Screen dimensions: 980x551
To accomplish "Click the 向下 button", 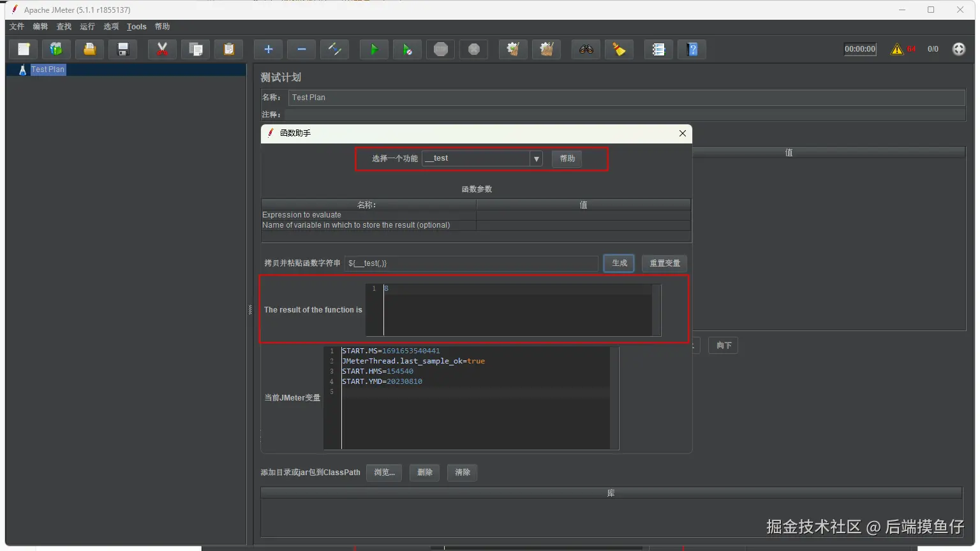I will [724, 345].
